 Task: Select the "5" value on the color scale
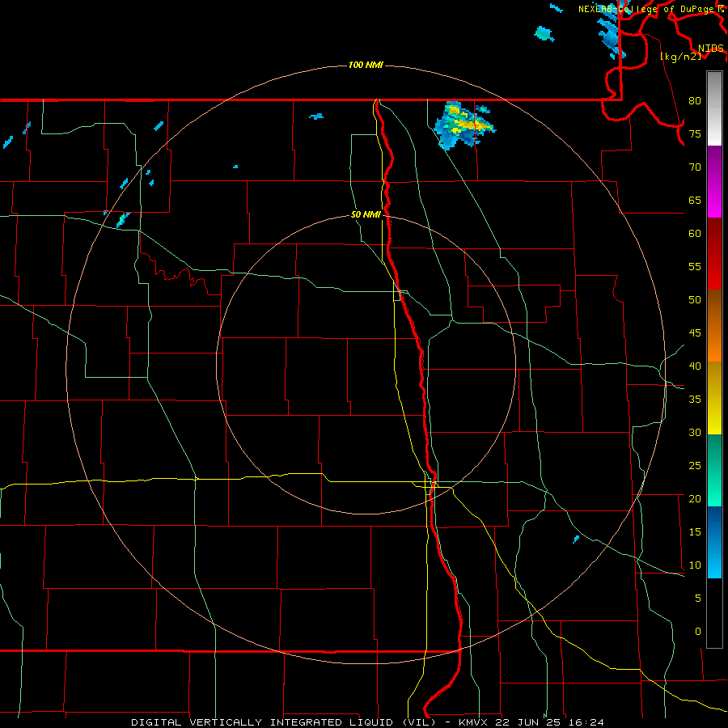click(698, 598)
